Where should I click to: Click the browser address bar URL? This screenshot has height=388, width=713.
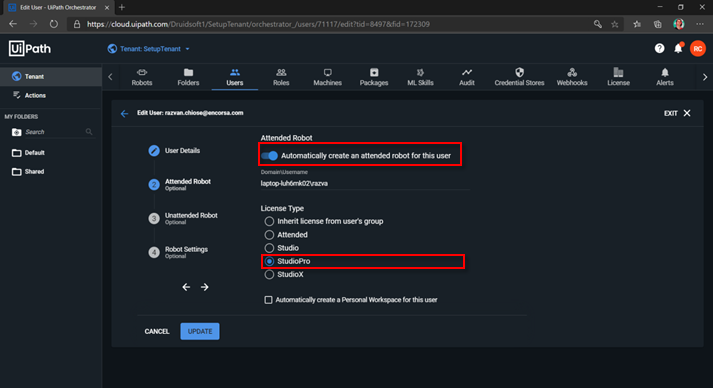258,24
